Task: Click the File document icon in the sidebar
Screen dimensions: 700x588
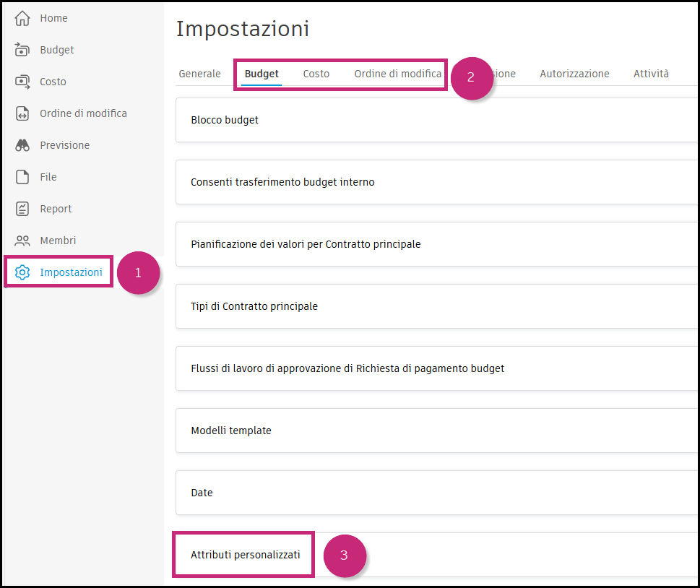Action: pos(22,176)
